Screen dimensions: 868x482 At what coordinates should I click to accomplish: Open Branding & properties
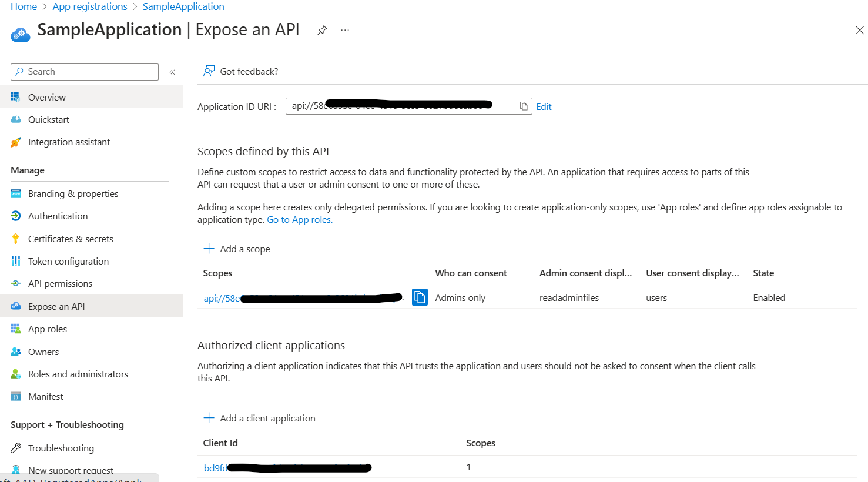(x=73, y=194)
